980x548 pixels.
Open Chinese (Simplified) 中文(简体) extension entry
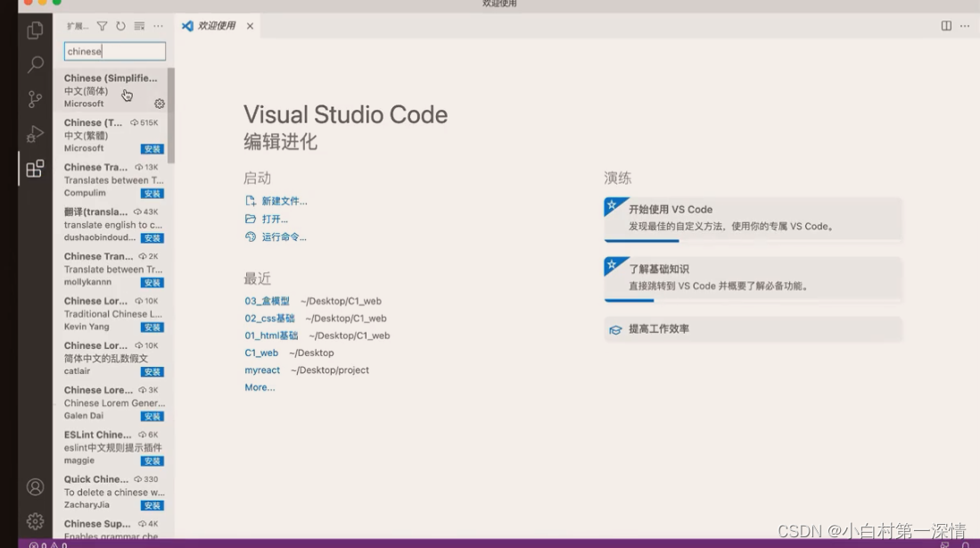click(x=111, y=91)
